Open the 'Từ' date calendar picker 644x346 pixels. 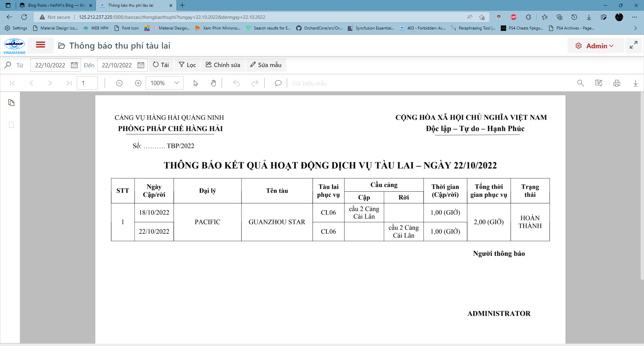click(74, 65)
